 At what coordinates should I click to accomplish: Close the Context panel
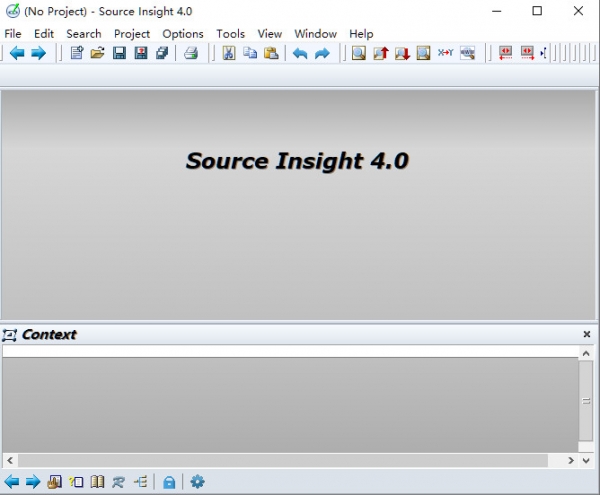pyautogui.click(x=587, y=334)
